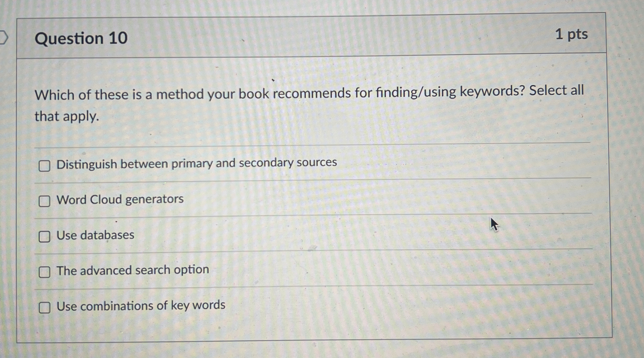Toggle the 'Use databases' answer option
Screen dimensions: 644x358
tap(45, 236)
